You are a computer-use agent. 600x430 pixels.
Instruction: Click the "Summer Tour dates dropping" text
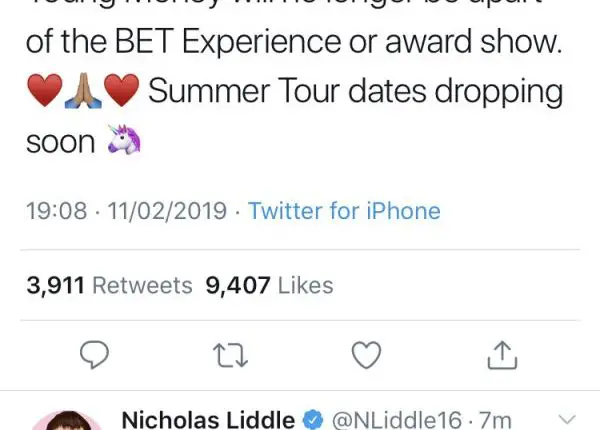355,93
